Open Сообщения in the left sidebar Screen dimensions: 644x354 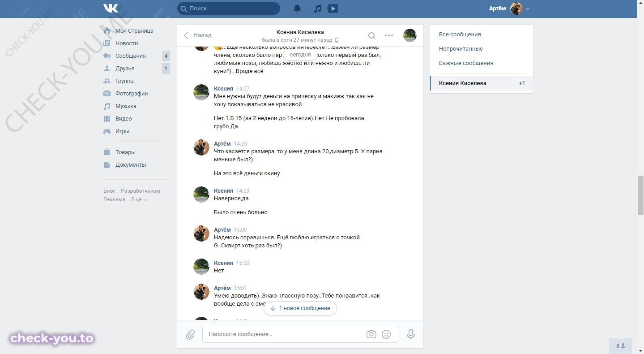pos(130,56)
